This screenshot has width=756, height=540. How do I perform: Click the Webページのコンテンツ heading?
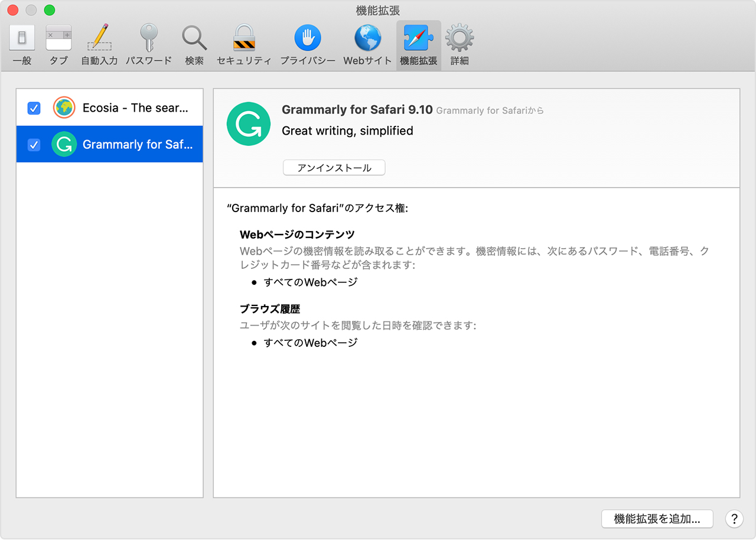point(297,235)
